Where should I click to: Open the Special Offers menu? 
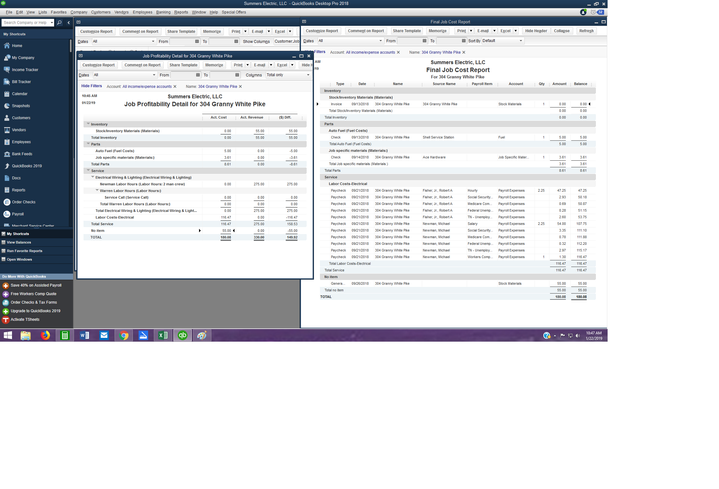(234, 12)
